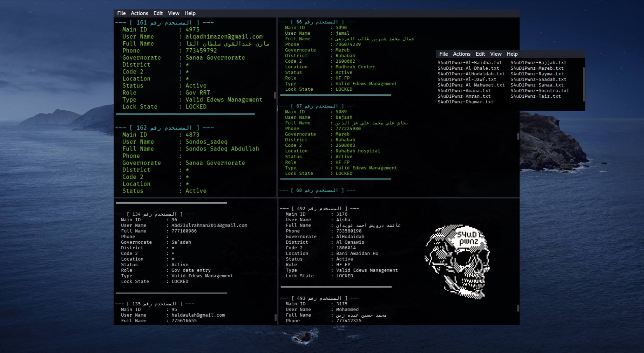The height and width of the screenshot is (353, 644).
Task: Click email haldawlah@gmail.com
Action: 198,315
